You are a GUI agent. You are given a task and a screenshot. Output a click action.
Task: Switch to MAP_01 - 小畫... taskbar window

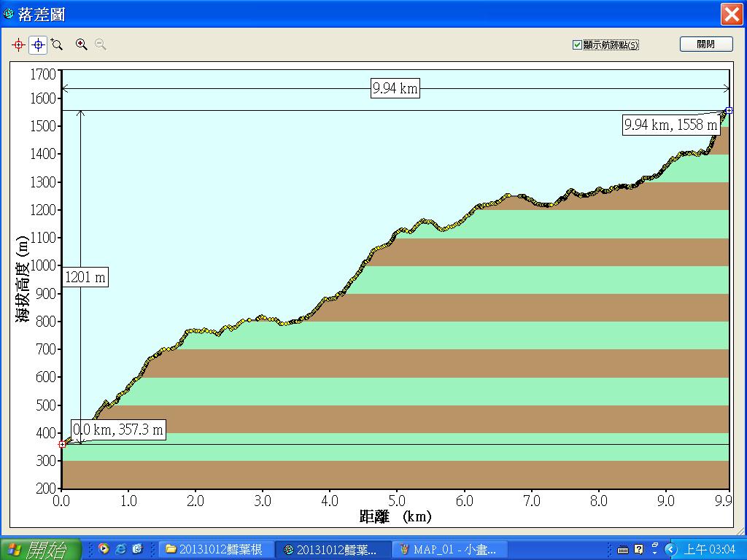tap(450, 550)
